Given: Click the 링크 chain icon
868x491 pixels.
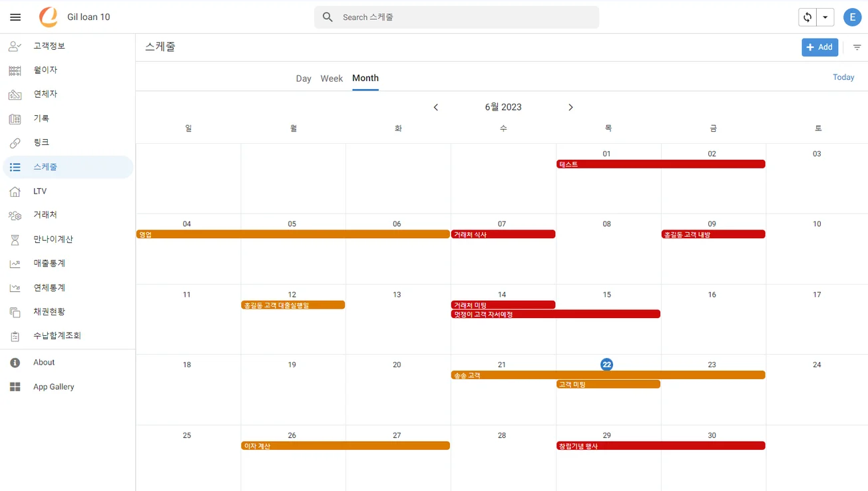Looking at the screenshot, I should point(15,143).
